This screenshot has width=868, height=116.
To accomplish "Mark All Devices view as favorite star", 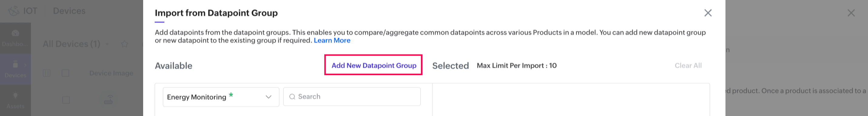I will click(125, 44).
